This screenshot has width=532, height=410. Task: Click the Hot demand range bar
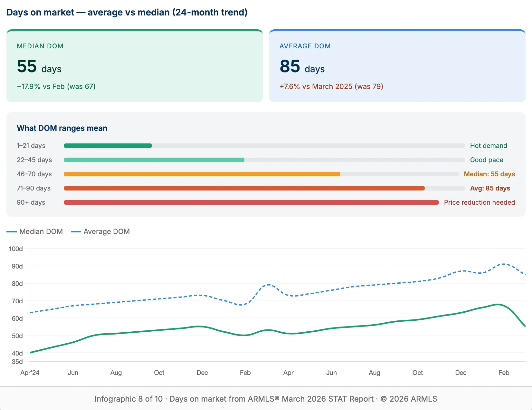coord(108,146)
